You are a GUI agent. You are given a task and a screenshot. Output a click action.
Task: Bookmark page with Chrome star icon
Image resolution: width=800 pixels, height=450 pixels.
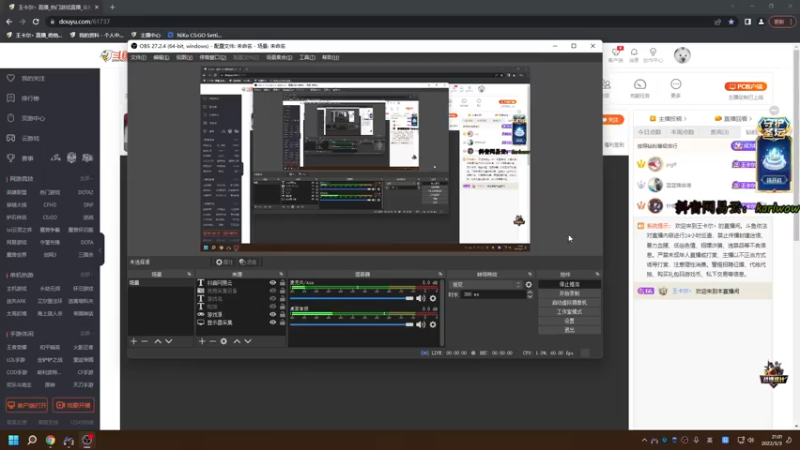(x=731, y=22)
